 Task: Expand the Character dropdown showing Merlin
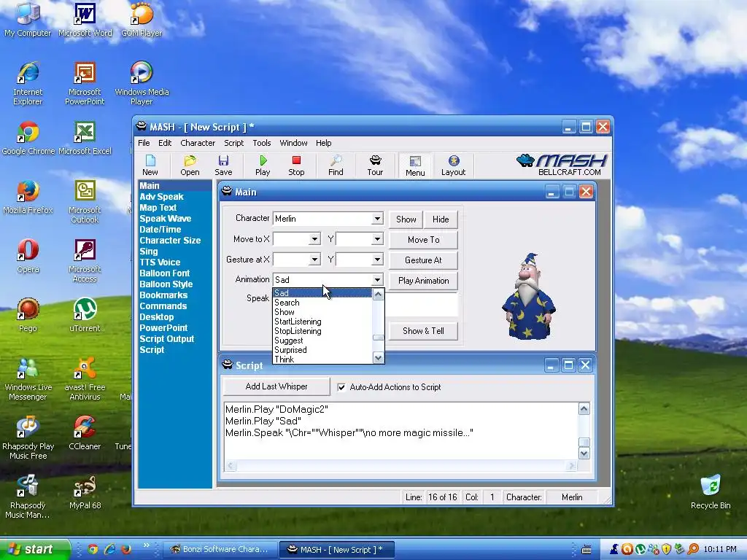(377, 219)
